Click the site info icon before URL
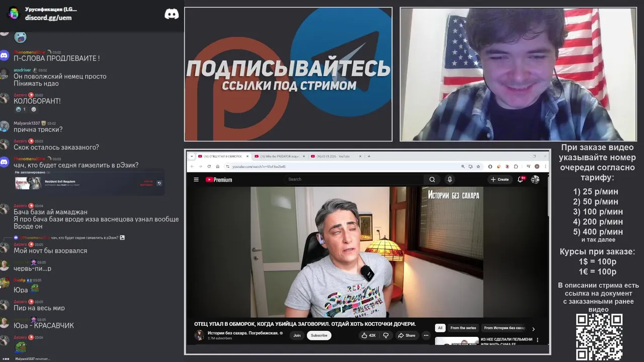Viewport: 644px width, 362px height. tap(227, 166)
